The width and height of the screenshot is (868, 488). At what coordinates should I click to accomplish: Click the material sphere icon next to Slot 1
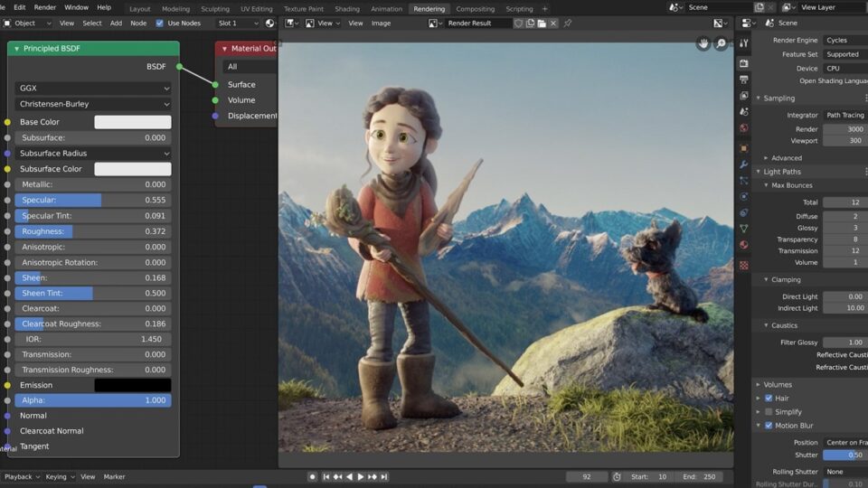269,23
